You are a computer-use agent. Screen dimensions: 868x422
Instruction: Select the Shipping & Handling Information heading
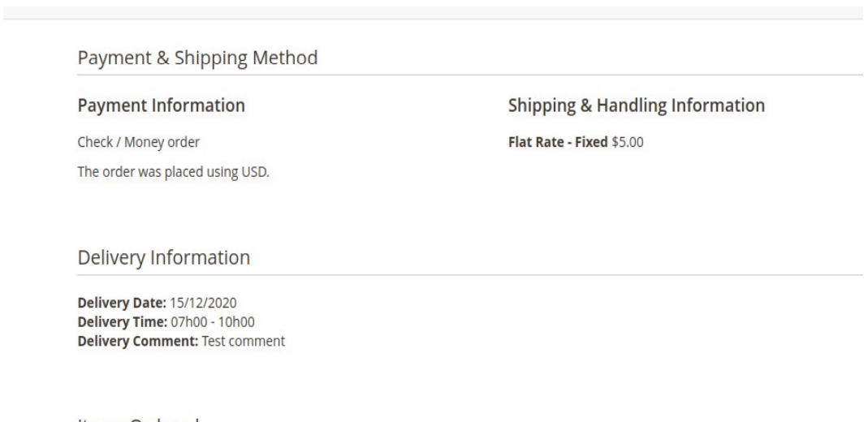pos(636,105)
